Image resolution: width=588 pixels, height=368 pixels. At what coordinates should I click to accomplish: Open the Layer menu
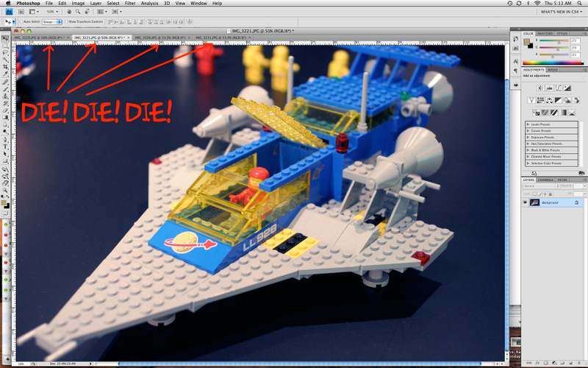coord(96,3)
